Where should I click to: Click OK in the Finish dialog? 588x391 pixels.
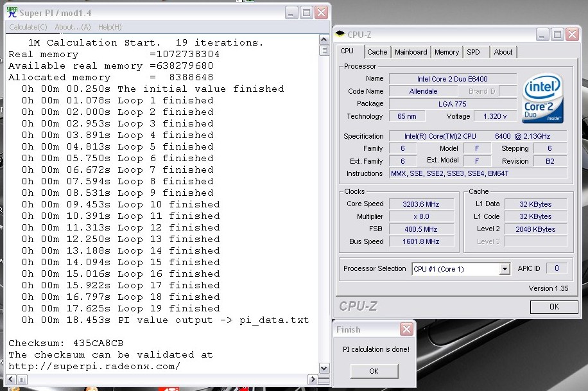[x=374, y=371]
